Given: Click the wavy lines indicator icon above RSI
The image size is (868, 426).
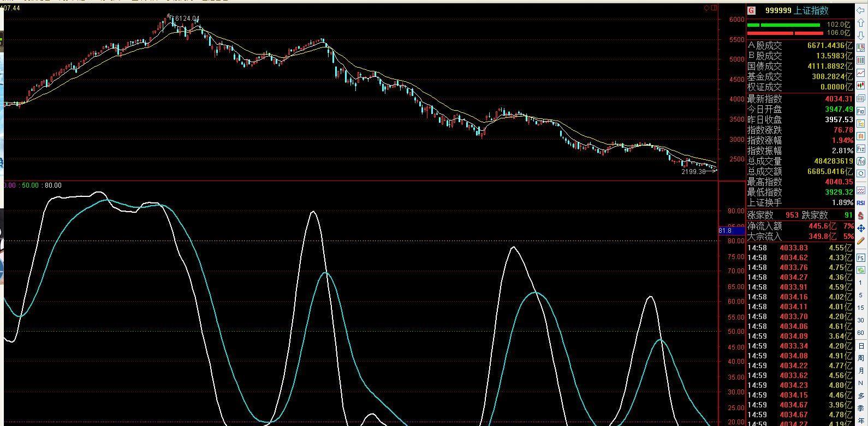Looking at the screenshot, I should [x=861, y=190].
